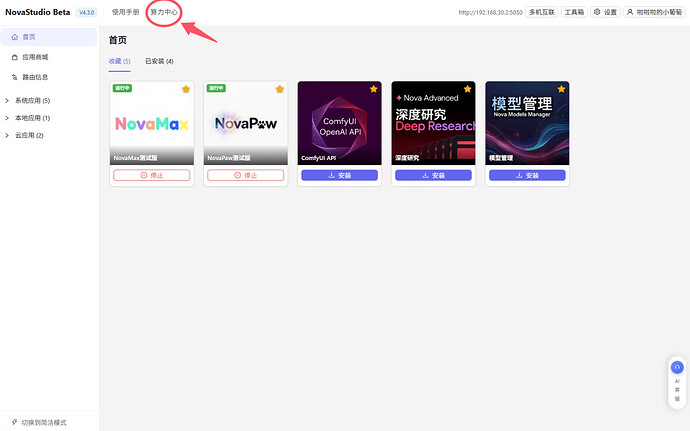The width and height of the screenshot is (690, 431).
Task: Open the 深度研究 Deep Research thumbnail
Action: pyautogui.click(x=433, y=123)
